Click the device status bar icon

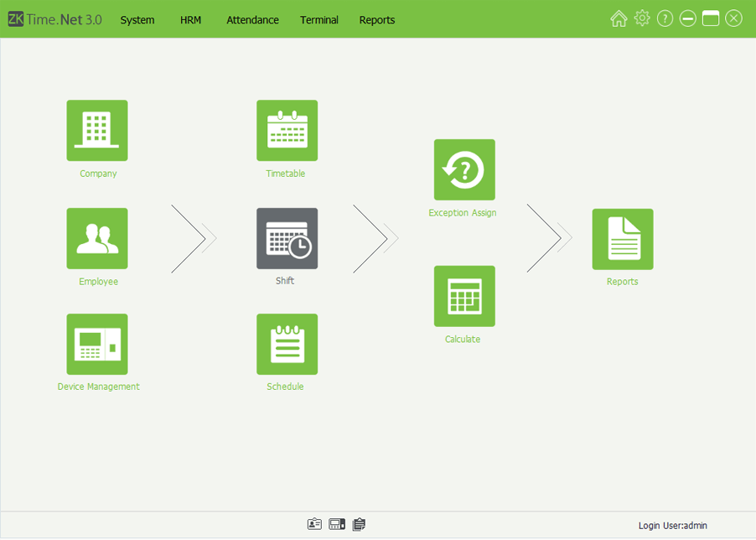[337, 524]
